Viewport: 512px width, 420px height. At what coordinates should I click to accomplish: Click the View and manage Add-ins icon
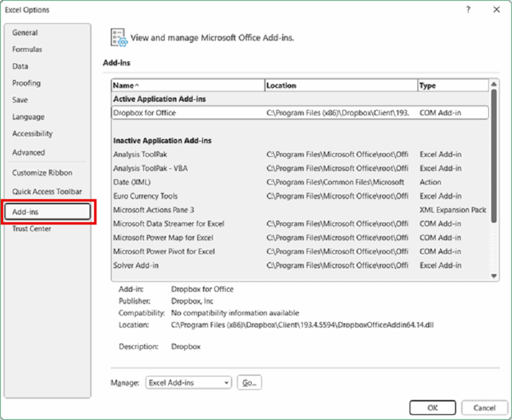coord(116,37)
